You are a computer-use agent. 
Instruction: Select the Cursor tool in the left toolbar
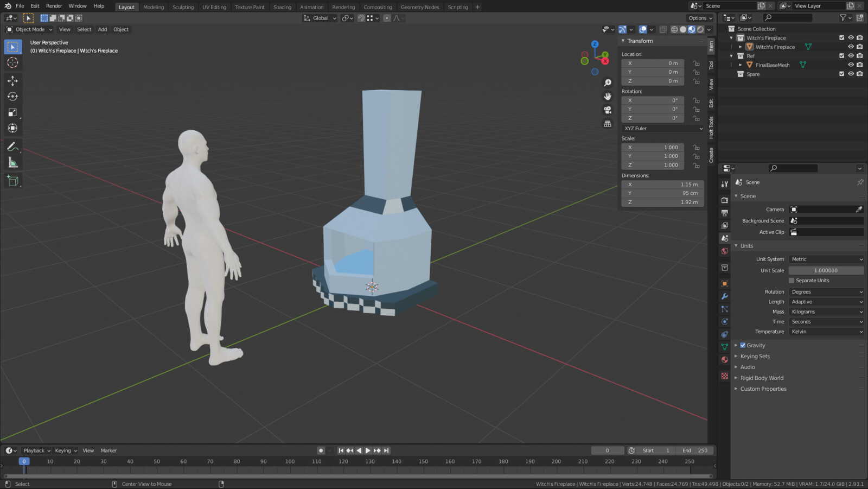pyautogui.click(x=12, y=62)
